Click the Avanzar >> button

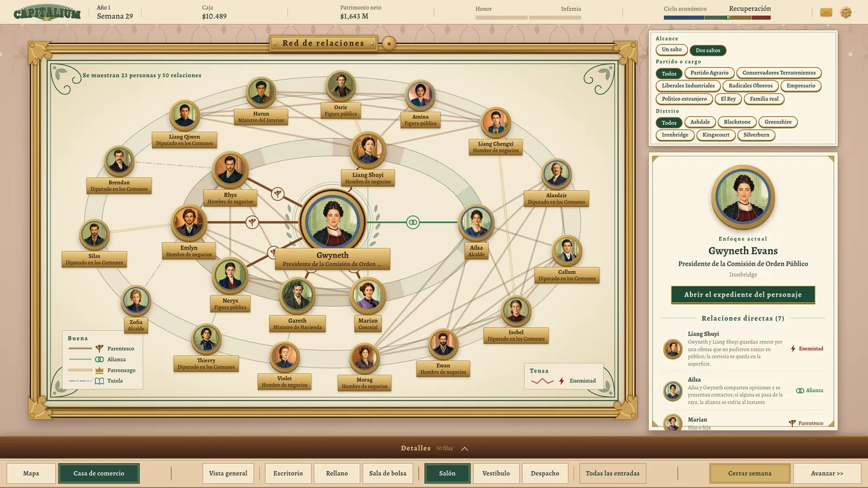827,473
